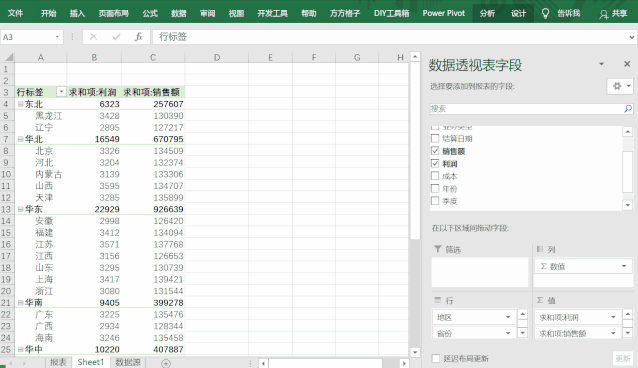Collapse the 华东 group
The height and width of the screenshot is (368, 638).
pyautogui.click(x=20, y=209)
